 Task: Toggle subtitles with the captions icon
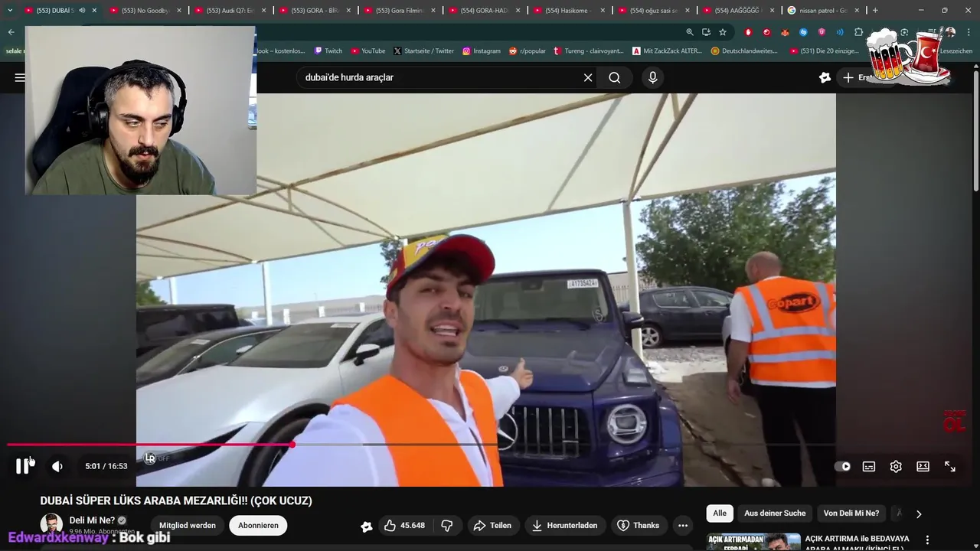click(x=869, y=466)
